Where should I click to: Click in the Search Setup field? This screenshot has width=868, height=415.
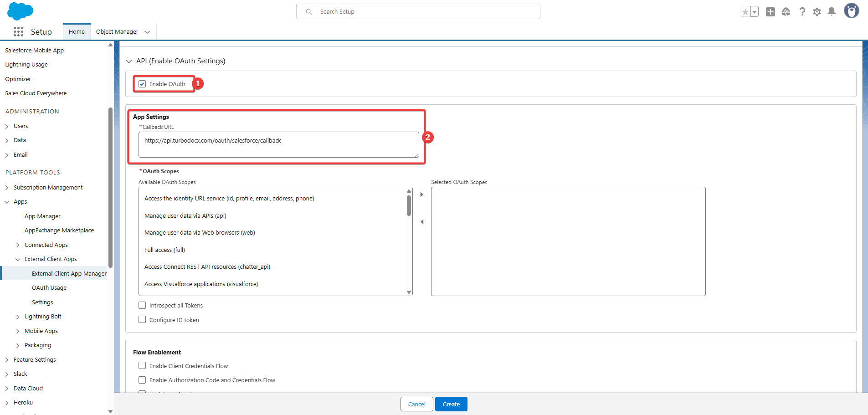418,11
